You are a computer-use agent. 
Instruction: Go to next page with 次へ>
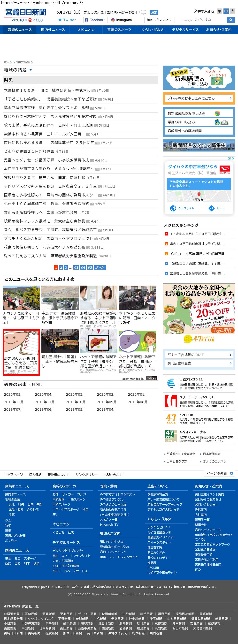point(100,267)
